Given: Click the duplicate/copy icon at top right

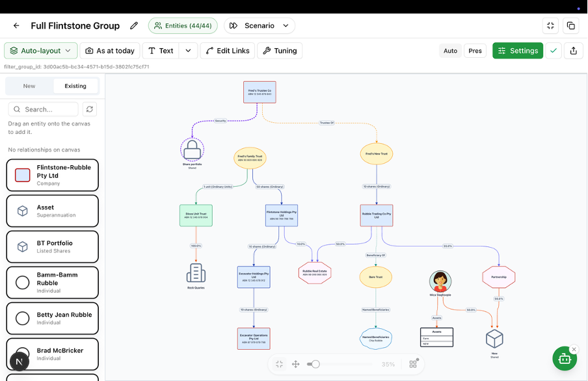Looking at the screenshot, I should pos(570,25).
